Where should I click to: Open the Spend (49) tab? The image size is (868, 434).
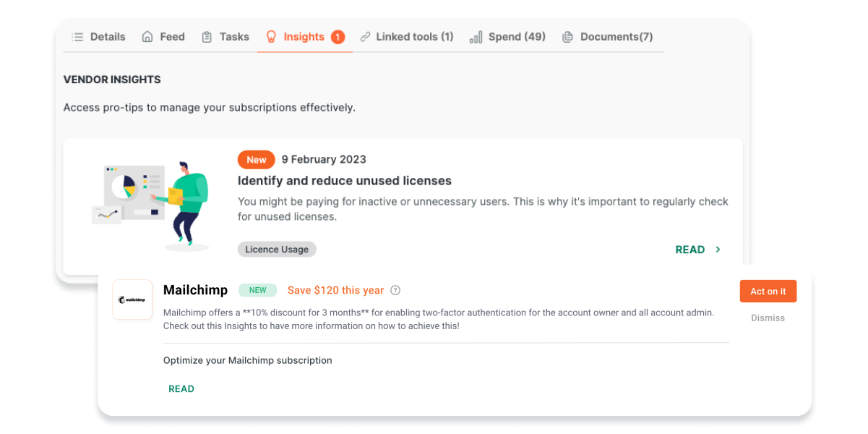point(507,36)
